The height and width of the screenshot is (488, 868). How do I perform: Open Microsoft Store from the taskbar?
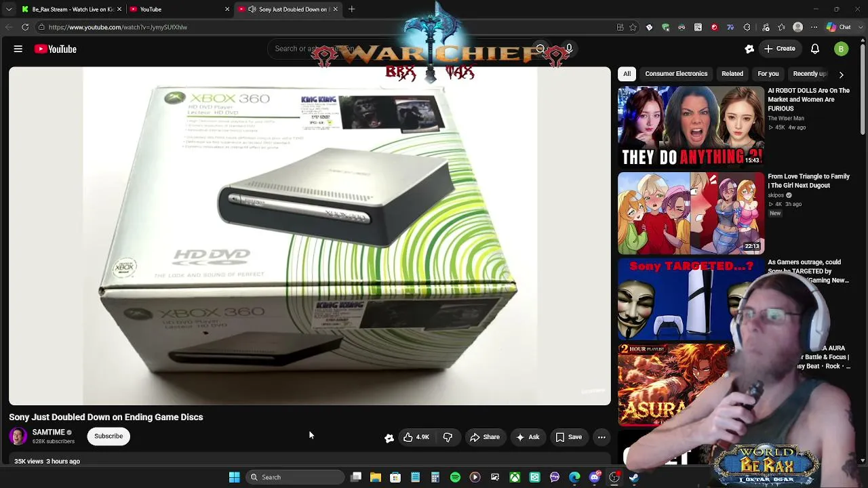tap(395, 477)
